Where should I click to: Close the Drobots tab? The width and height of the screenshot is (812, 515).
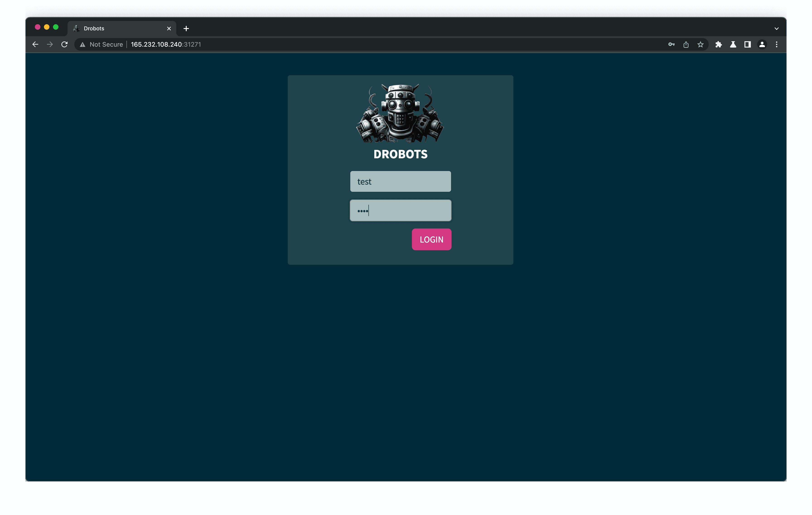(x=169, y=29)
